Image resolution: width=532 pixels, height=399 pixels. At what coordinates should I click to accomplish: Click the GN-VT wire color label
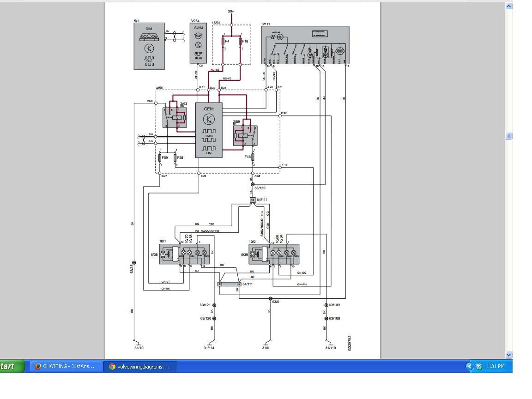(x=166, y=282)
